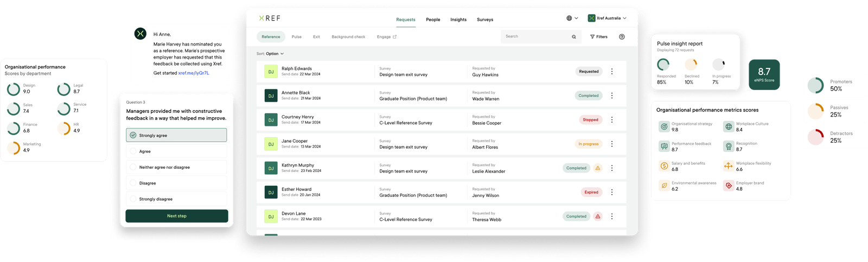
Task: Click the Salary and benefits dollar icon
Action: (x=664, y=166)
